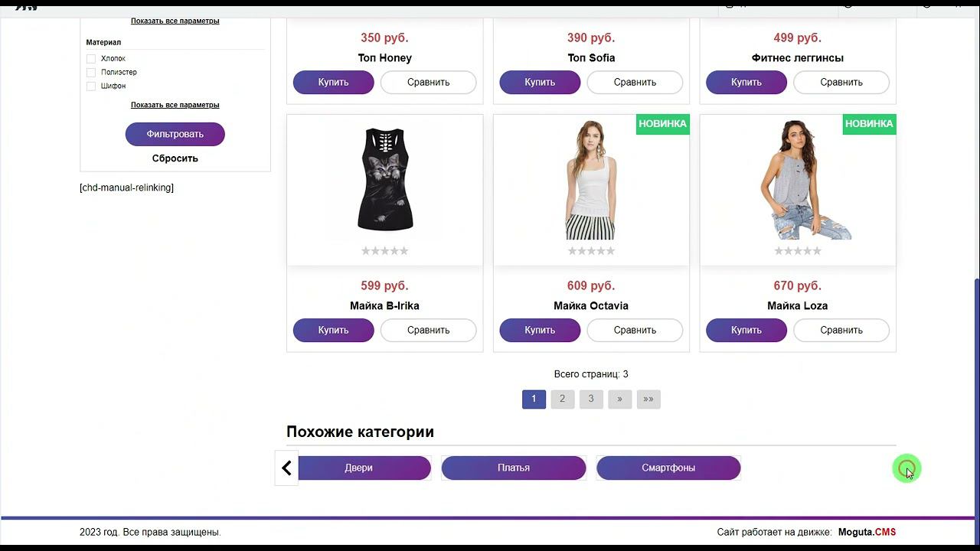Image resolution: width=980 pixels, height=551 pixels.
Task: Apply filters with Фильтровать button
Action: [175, 134]
